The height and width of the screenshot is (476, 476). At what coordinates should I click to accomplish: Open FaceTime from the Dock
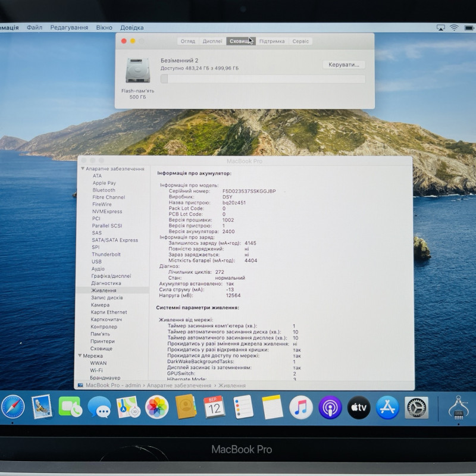(70, 406)
